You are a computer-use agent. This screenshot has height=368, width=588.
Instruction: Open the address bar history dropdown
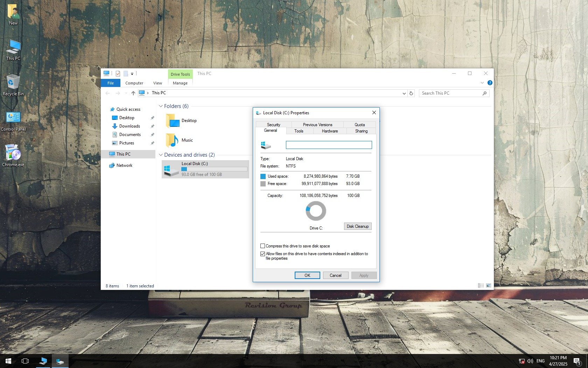point(404,93)
